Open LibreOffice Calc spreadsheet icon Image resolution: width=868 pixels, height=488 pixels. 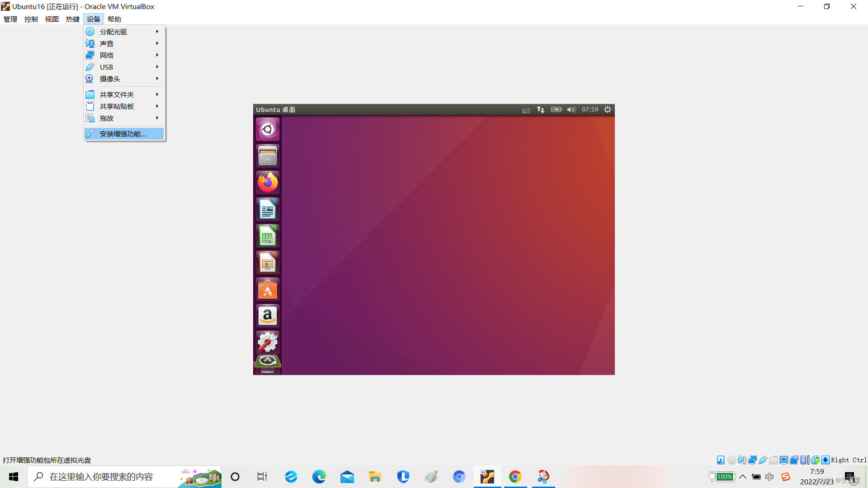click(x=268, y=236)
